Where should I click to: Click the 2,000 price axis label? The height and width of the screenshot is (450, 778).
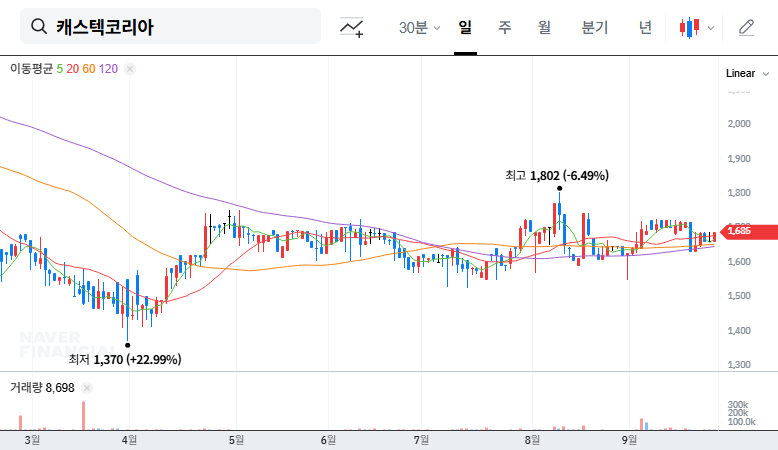click(739, 124)
